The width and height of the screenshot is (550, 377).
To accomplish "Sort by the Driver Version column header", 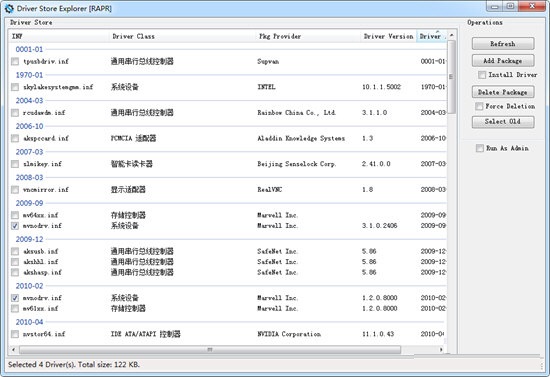I will [388, 36].
